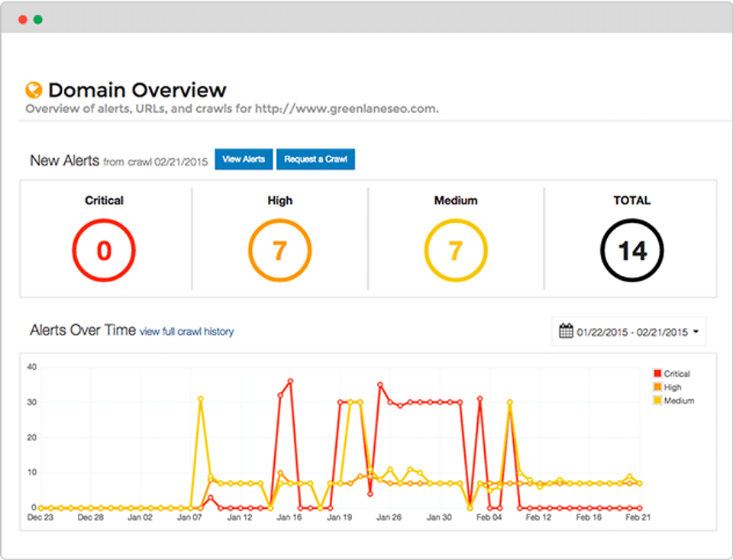Click the orange globe Domain Overview icon
Image resolution: width=733 pixels, height=560 pixels.
(34, 90)
